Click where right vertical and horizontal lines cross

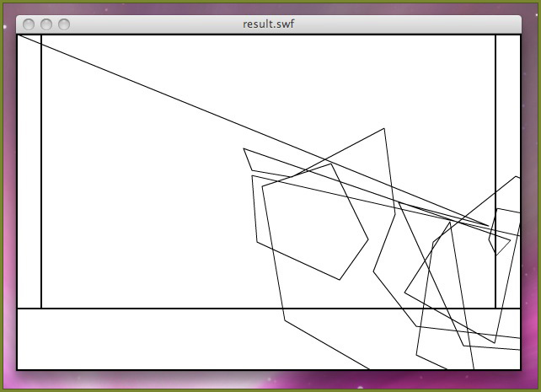coord(495,309)
